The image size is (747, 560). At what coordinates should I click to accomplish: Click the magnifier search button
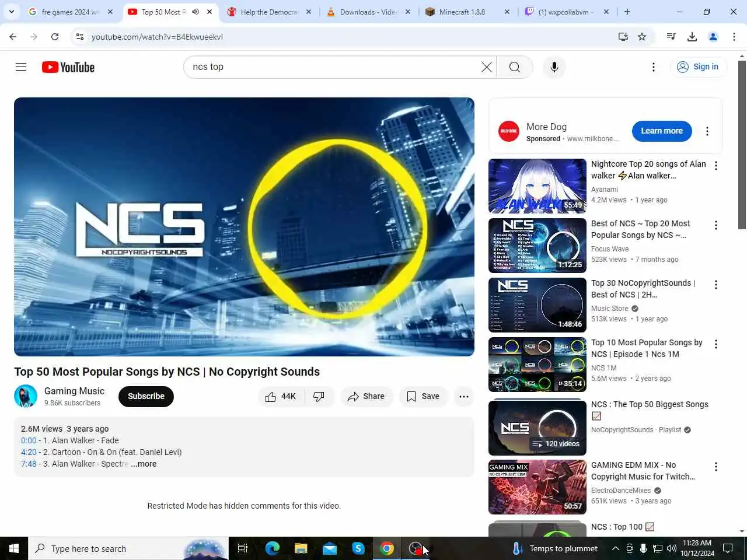click(514, 67)
